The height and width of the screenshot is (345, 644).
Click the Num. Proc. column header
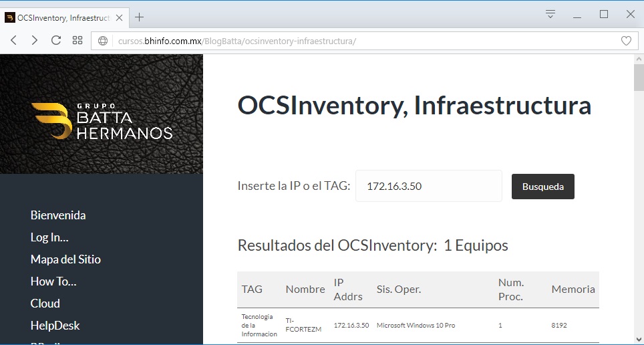coord(510,289)
